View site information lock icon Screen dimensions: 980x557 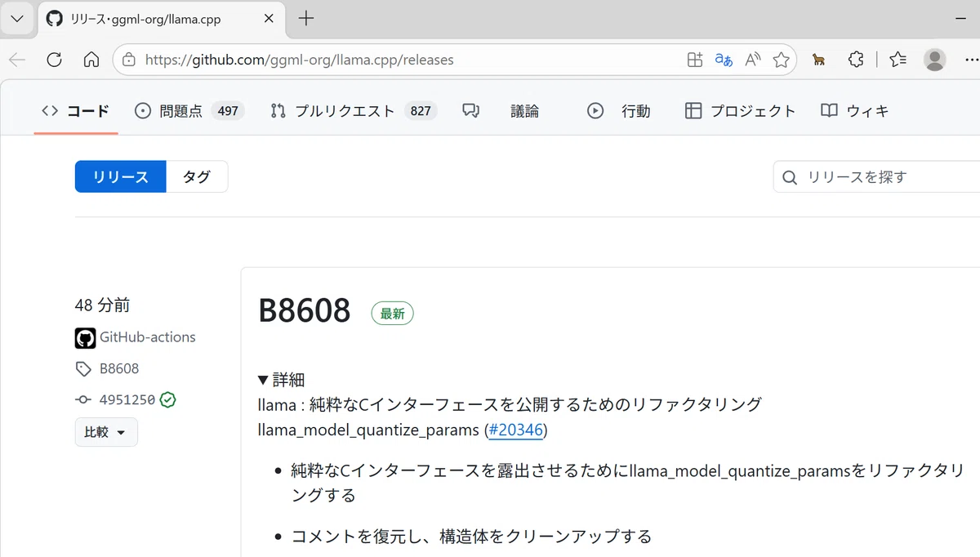coord(128,60)
